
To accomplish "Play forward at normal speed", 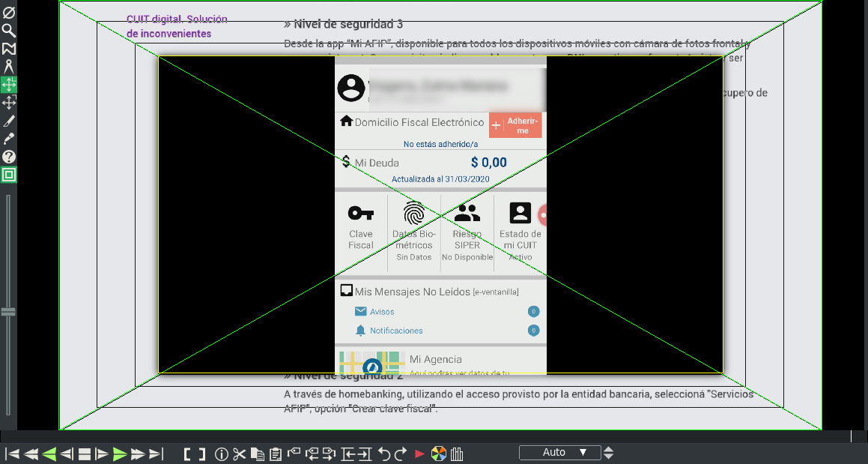I will 120,454.
